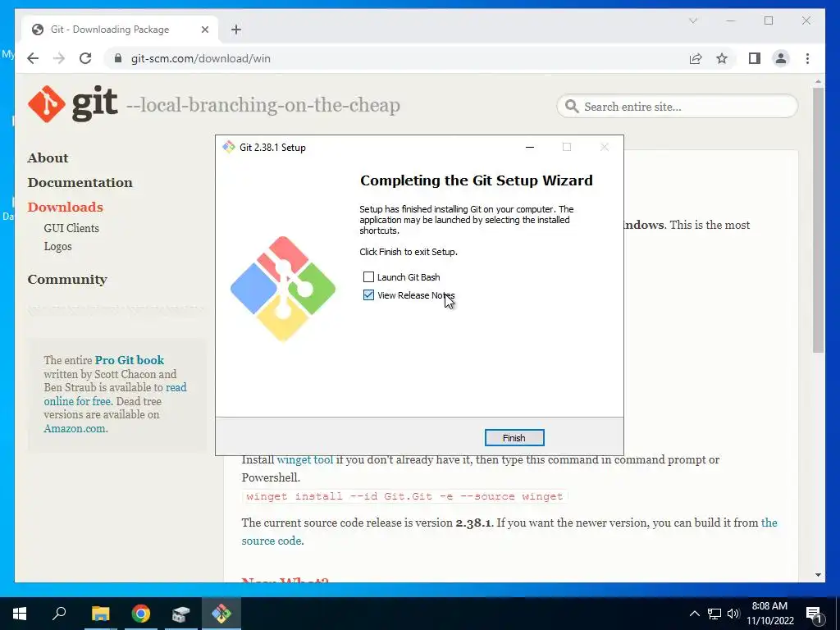Open the Documentation section link
The image size is (840, 630).
pos(80,183)
